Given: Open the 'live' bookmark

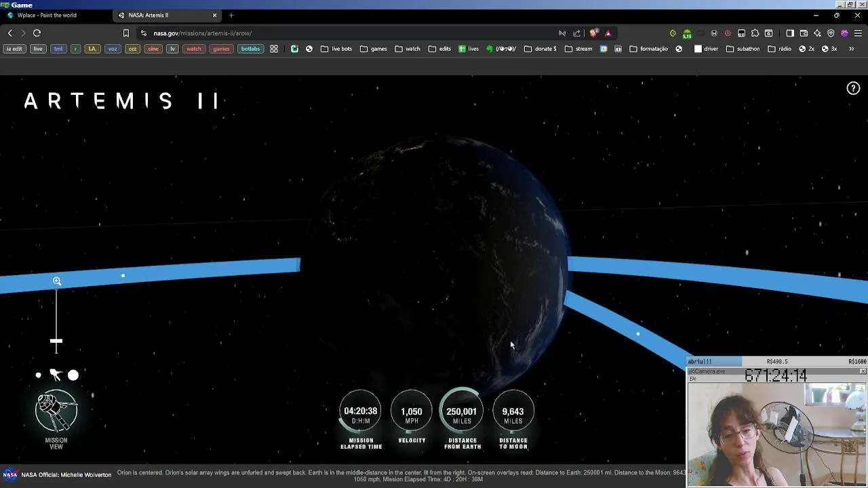Looking at the screenshot, I should click(38, 49).
